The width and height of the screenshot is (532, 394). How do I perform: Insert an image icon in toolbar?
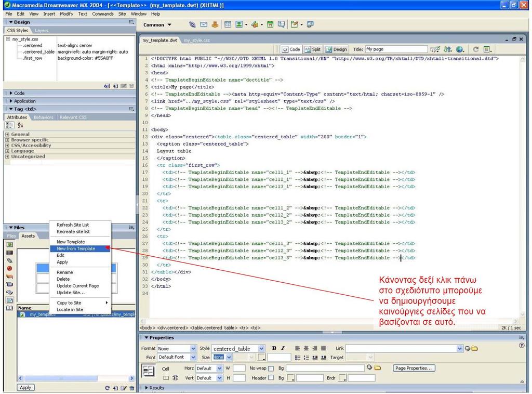239,24
